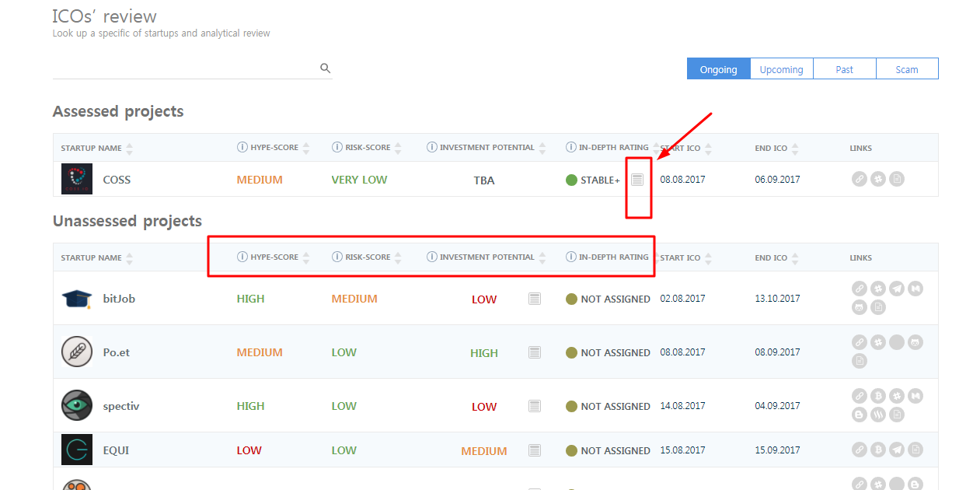Open the bitJob Reddit icon

click(x=860, y=307)
